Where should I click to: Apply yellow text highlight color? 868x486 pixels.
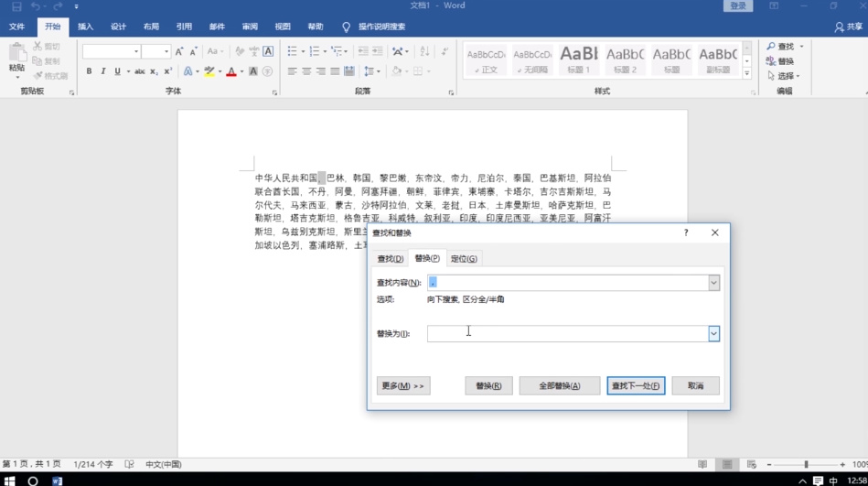[x=209, y=71]
